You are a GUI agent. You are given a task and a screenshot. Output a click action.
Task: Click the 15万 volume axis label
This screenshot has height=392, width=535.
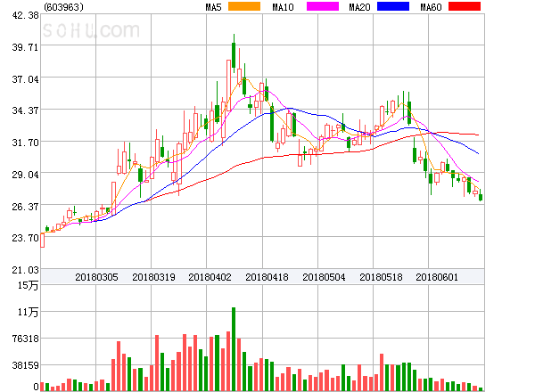coord(28,285)
